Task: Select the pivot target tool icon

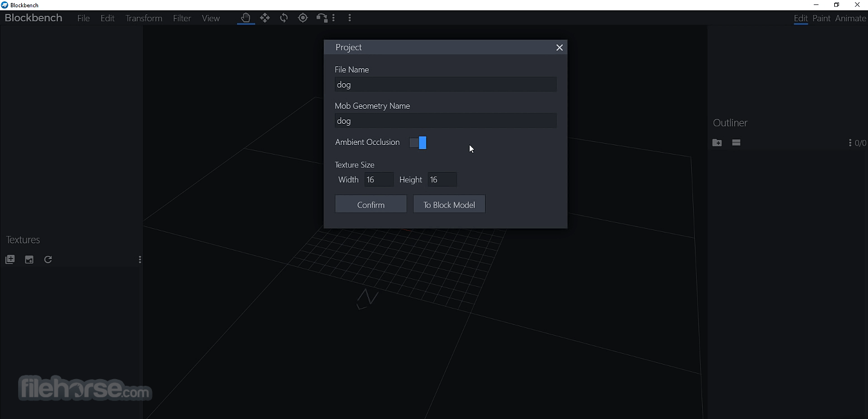Action: coord(303,18)
